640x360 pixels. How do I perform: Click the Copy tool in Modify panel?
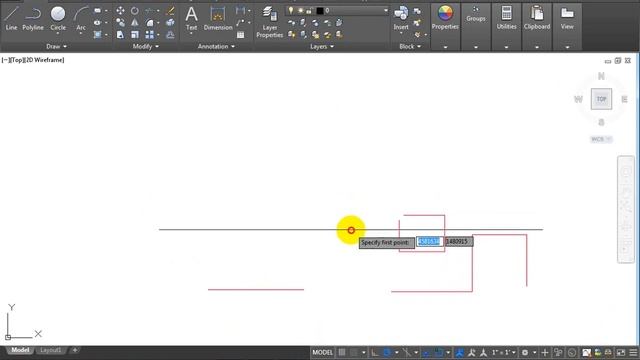click(x=120, y=22)
